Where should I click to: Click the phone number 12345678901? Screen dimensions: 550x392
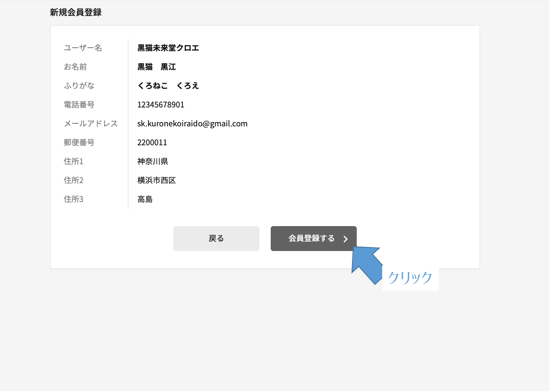pos(161,104)
